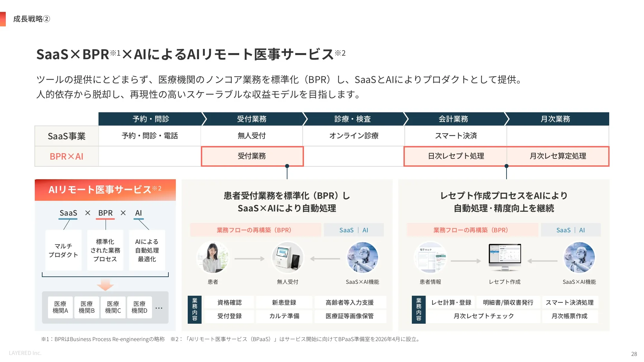Select the 受付業務 header step
644x362 pixels.
click(252, 119)
